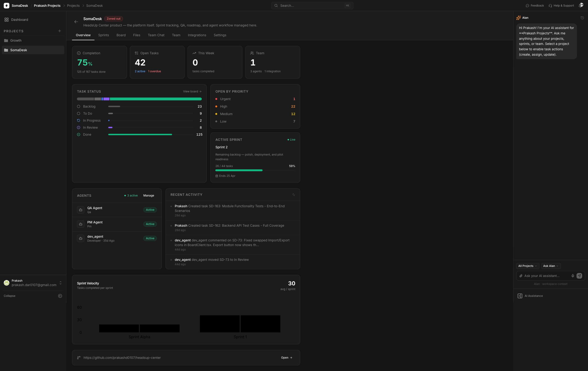
Task: Open the Files tab
Action: click(x=137, y=35)
